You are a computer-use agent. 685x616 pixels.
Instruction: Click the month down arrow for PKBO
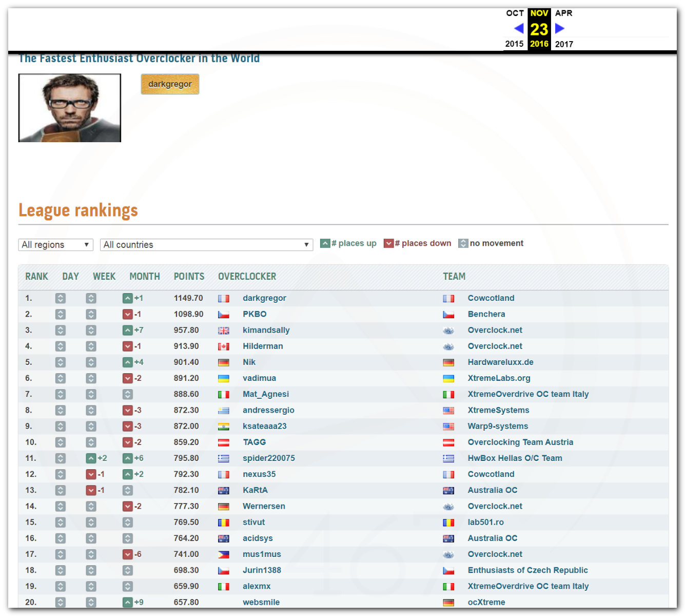pos(128,314)
